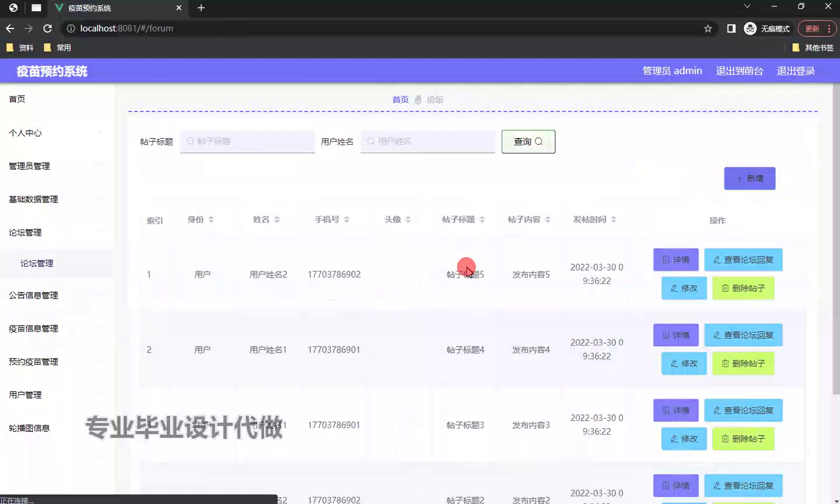Bookmark this page with the star icon
The height and width of the screenshot is (504, 840).
(708, 28)
